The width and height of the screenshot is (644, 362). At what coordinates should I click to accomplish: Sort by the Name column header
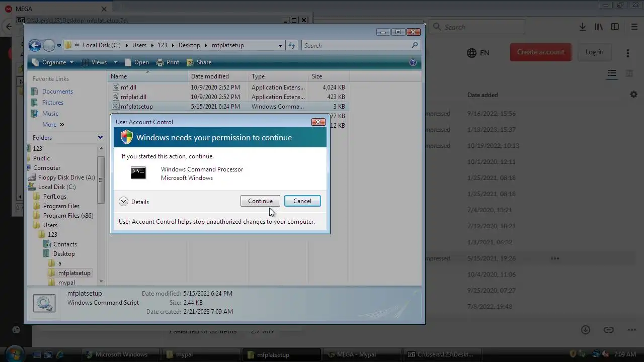tap(148, 76)
